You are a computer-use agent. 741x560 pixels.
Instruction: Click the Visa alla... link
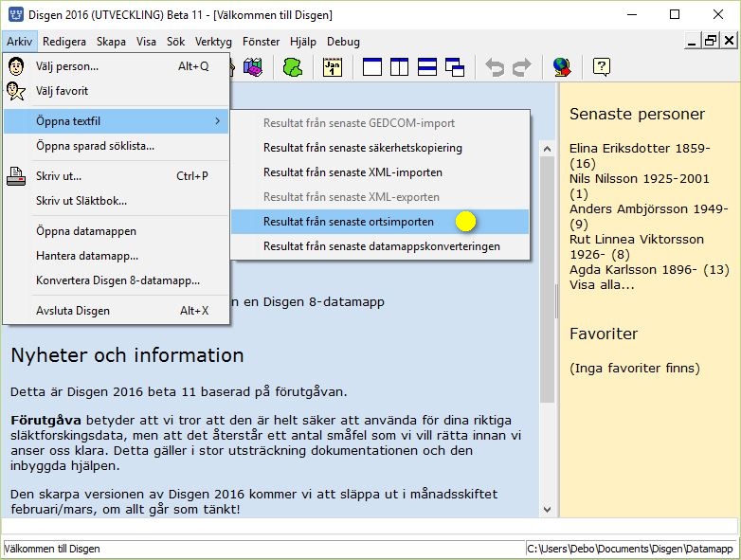point(602,284)
